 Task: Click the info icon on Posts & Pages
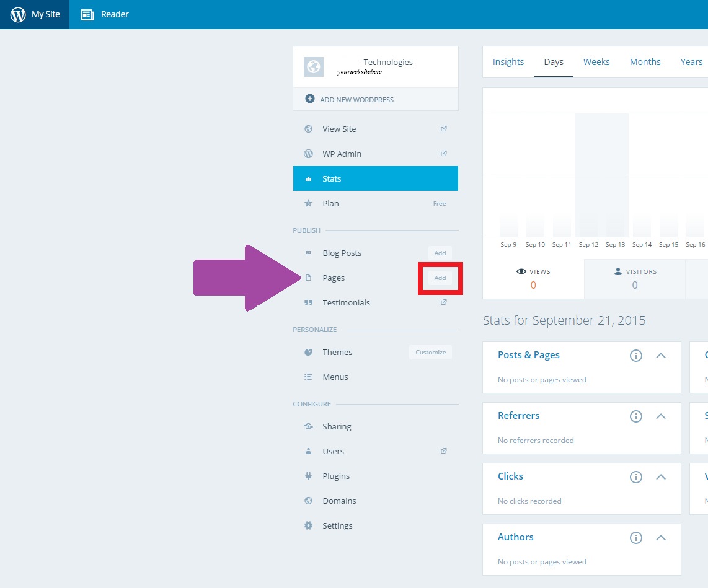[x=635, y=356]
